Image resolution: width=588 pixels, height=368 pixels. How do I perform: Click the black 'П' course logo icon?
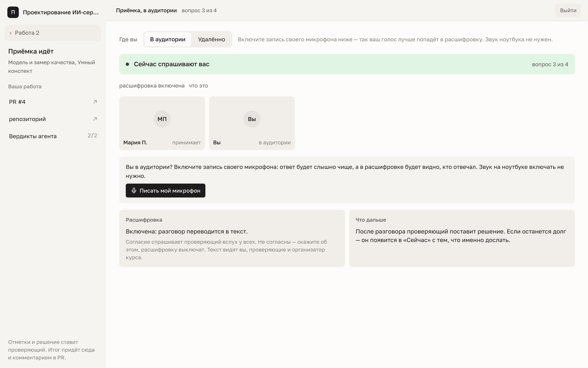coord(13,12)
